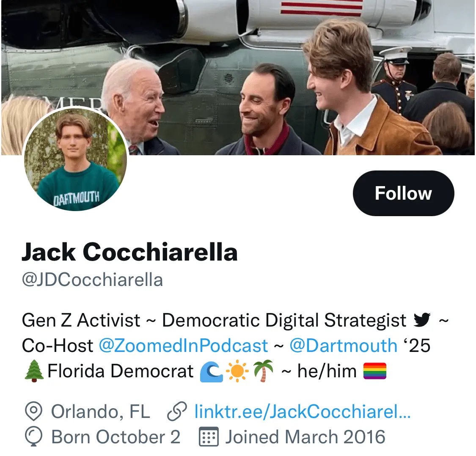The image size is (476, 456).
Task: Click the Orlando, FL location text
Action: 100,411
